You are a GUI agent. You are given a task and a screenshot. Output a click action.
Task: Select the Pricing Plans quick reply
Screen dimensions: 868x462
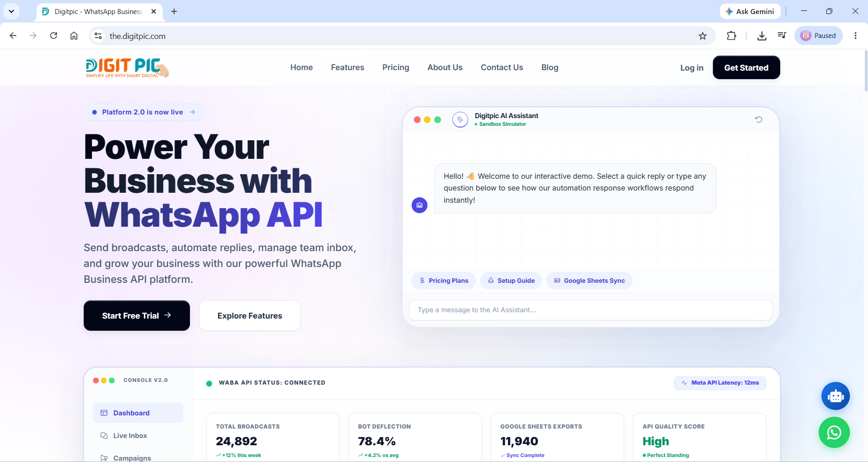(x=443, y=281)
